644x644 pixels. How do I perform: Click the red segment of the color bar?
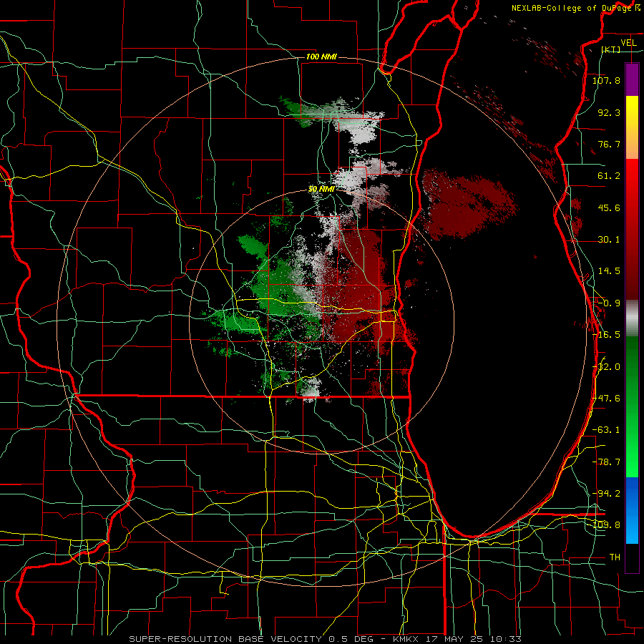[x=632, y=229]
